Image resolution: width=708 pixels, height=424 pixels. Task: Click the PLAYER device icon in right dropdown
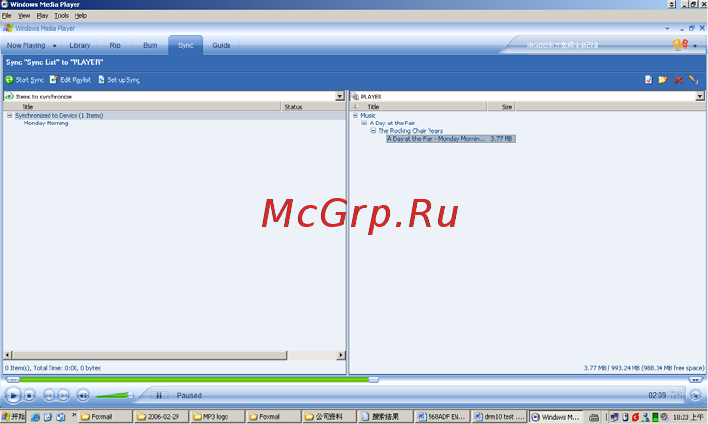point(355,96)
